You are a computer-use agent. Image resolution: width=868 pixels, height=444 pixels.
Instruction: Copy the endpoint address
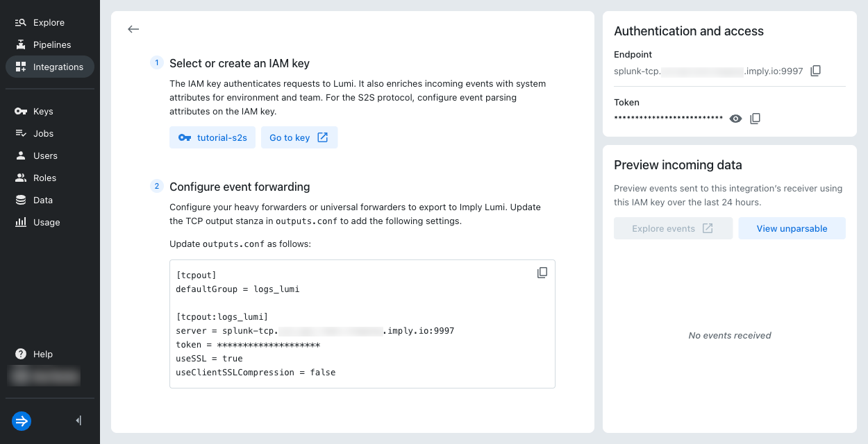click(816, 71)
